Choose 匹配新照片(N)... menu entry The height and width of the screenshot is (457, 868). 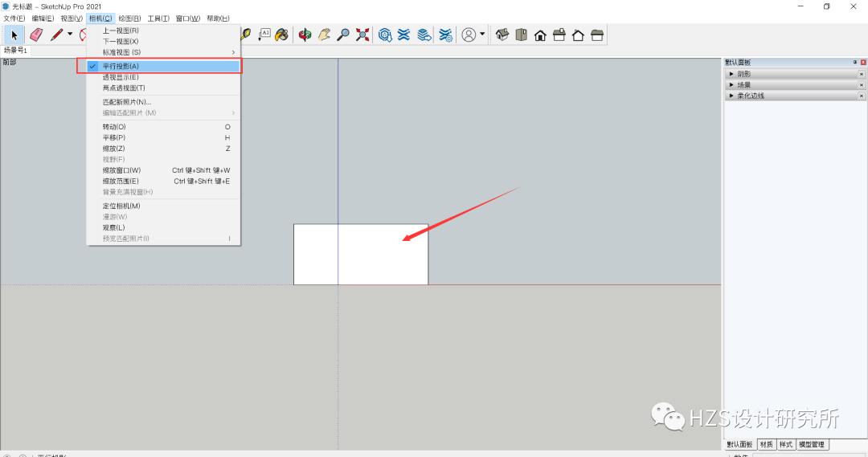point(163,102)
